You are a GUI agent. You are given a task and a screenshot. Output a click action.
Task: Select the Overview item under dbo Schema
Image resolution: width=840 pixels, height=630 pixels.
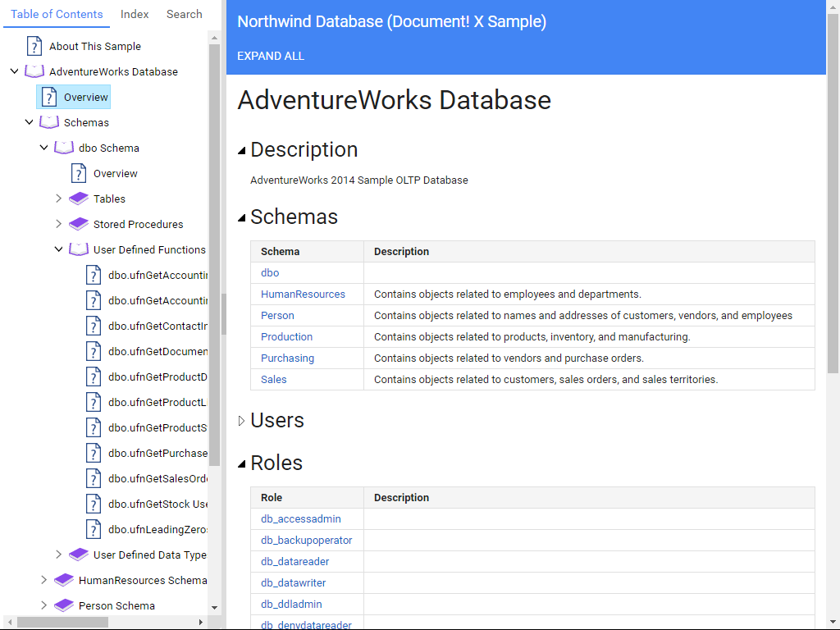(x=115, y=173)
